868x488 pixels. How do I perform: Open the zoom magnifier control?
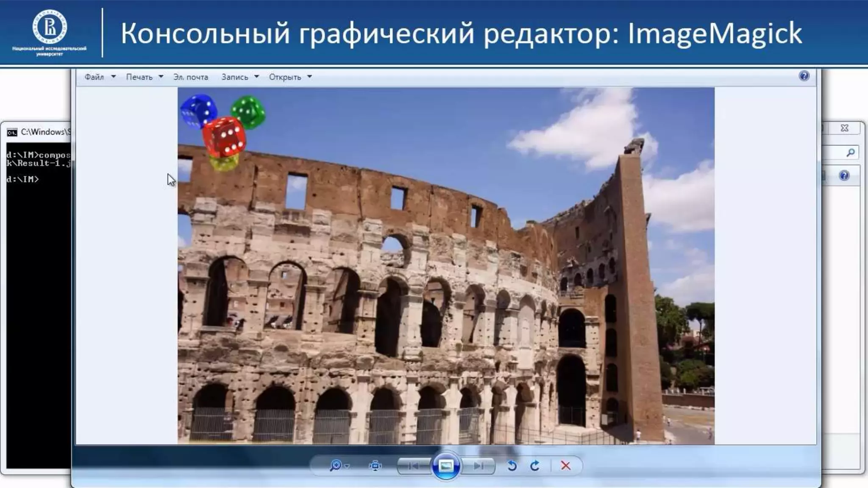pyautogui.click(x=335, y=466)
